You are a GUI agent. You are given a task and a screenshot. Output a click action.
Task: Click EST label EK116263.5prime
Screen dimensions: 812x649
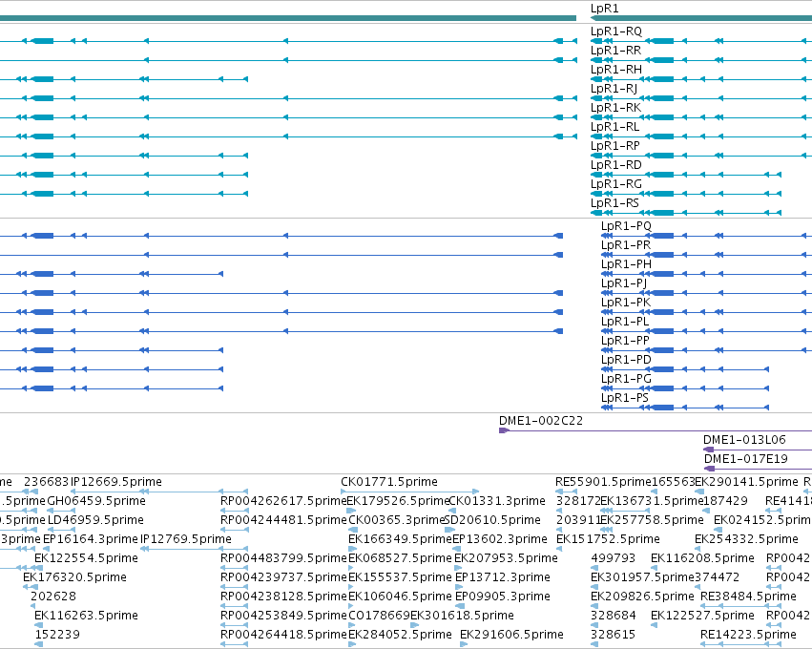point(87,617)
